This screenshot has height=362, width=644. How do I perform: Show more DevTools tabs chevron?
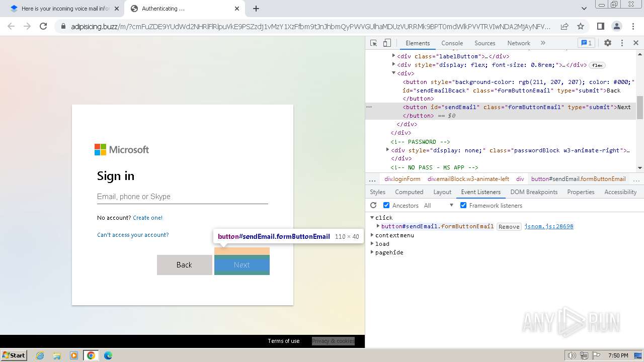pos(543,43)
